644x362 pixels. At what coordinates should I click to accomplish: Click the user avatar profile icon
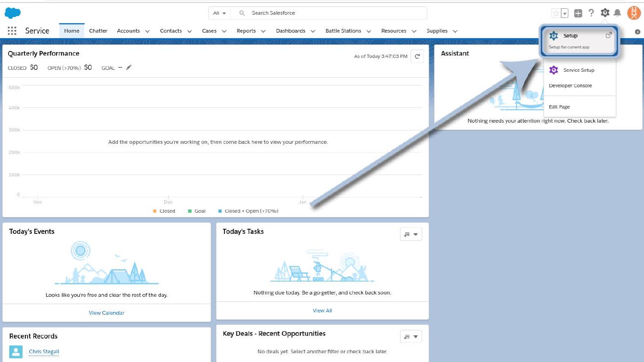click(x=633, y=13)
